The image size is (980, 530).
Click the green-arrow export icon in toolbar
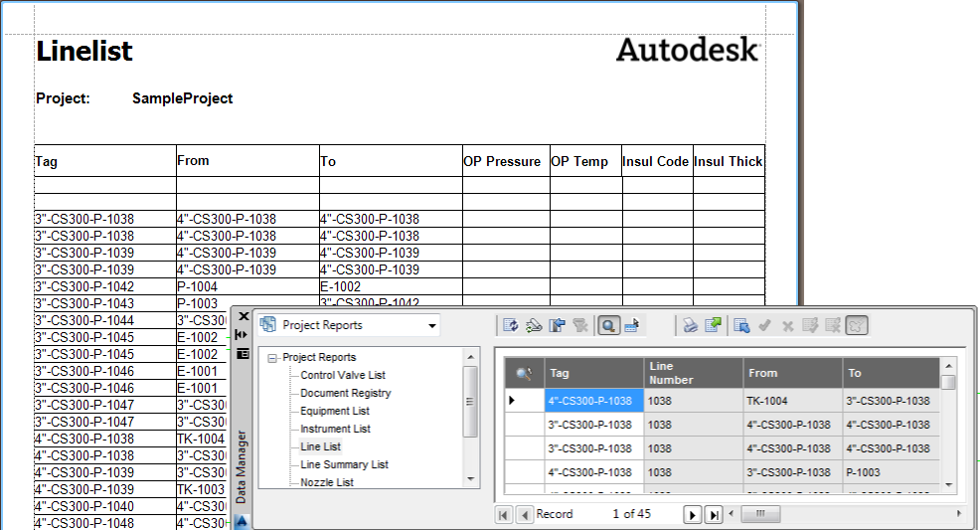pyautogui.click(x=713, y=325)
